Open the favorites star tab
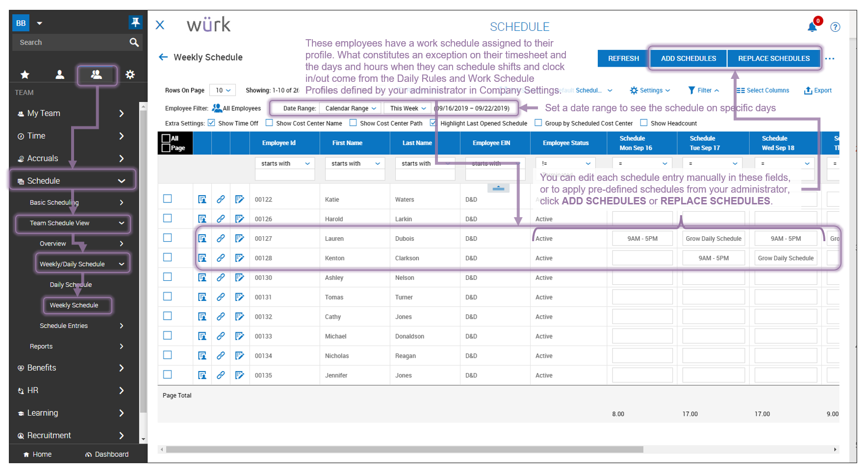Viewport: 868px width, 474px height. (25, 75)
